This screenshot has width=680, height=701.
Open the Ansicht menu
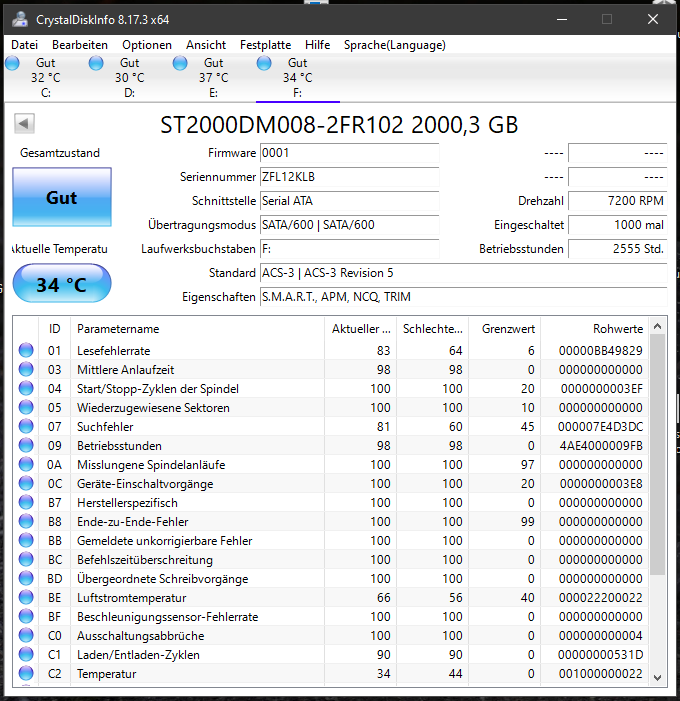(x=206, y=45)
